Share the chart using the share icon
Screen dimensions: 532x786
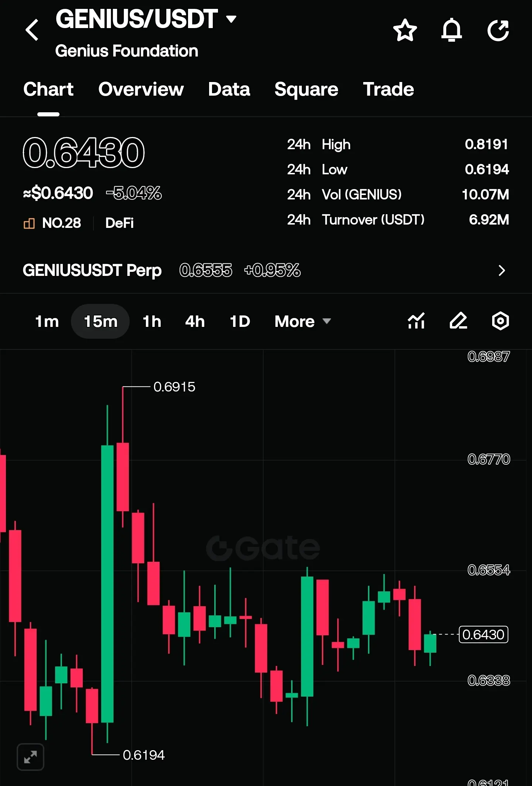pyautogui.click(x=498, y=30)
